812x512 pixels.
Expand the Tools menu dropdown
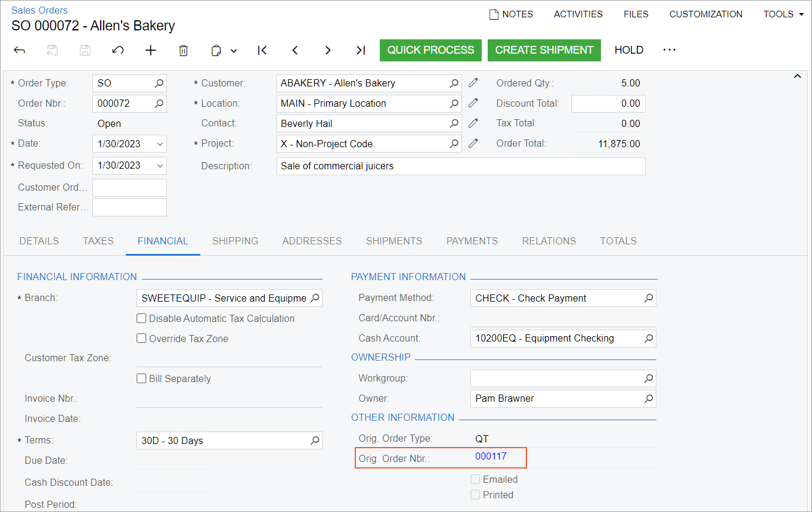[x=783, y=14]
